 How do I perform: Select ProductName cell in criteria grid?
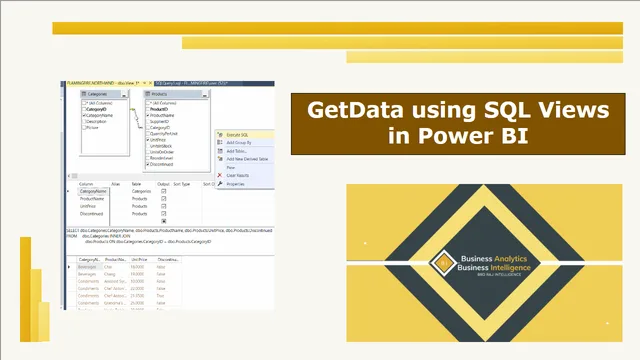[x=93, y=199]
